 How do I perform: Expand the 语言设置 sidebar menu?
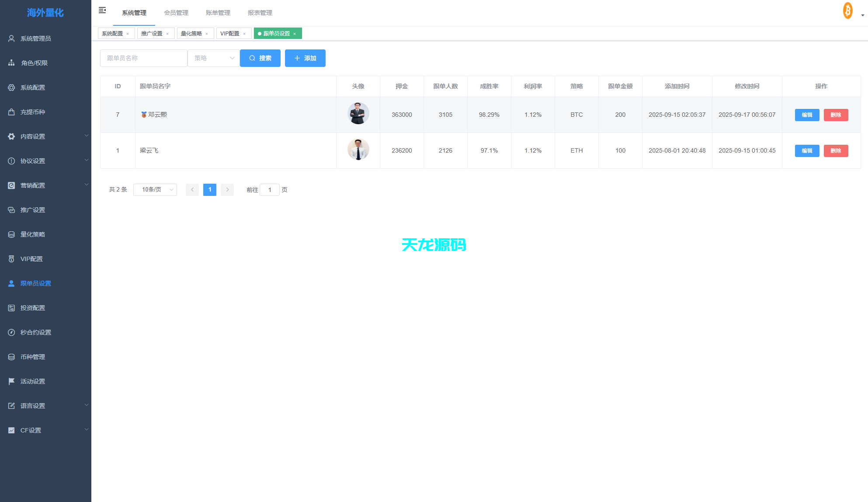coord(32,405)
